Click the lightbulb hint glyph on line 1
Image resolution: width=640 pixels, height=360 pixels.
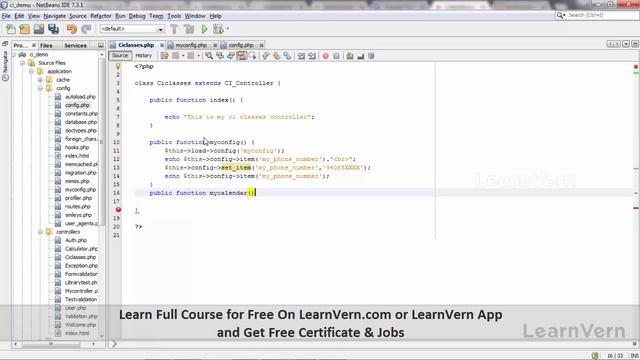click(118, 66)
